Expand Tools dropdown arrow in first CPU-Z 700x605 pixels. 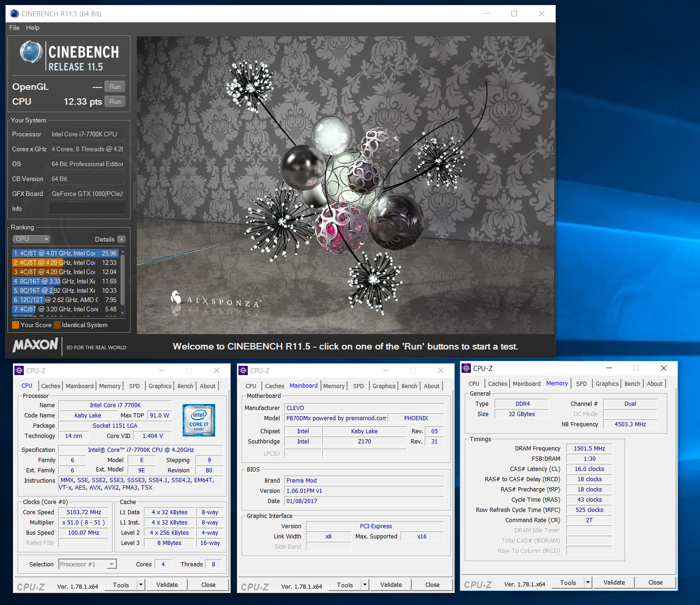[x=141, y=585]
